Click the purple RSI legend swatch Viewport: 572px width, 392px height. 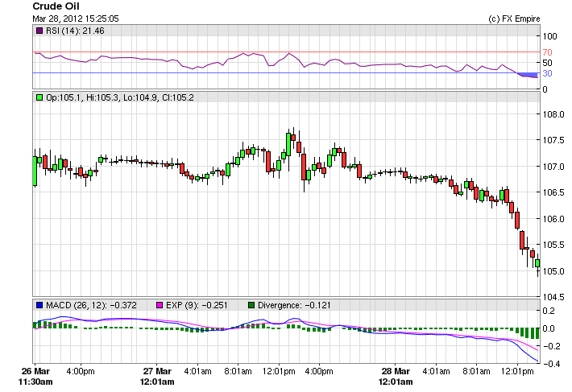coord(39,31)
